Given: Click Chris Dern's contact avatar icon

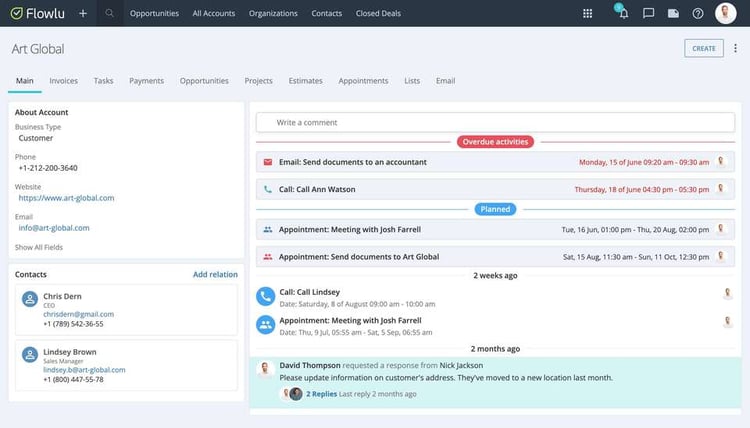Looking at the screenshot, I should (30, 299).
